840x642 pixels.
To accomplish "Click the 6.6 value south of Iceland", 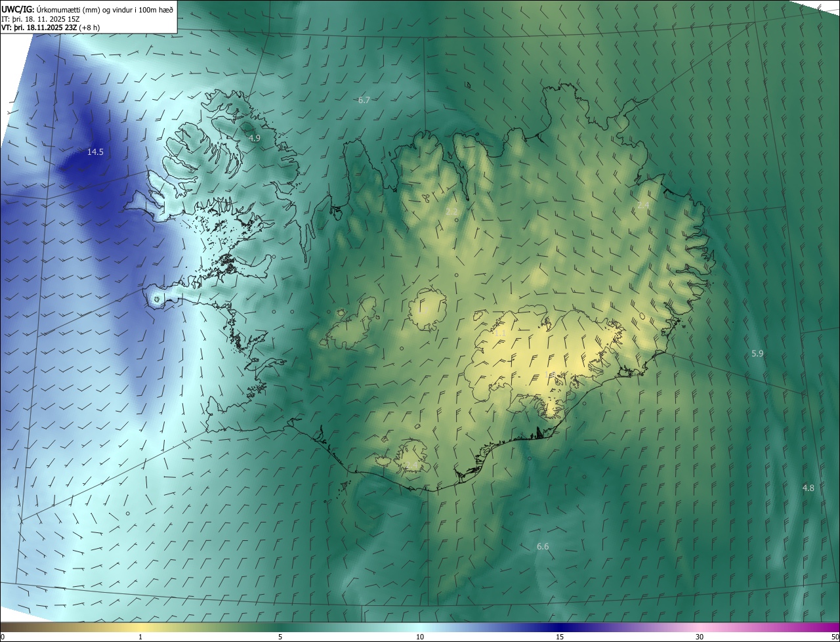I will pyautogui.click(x=543, y=546).
